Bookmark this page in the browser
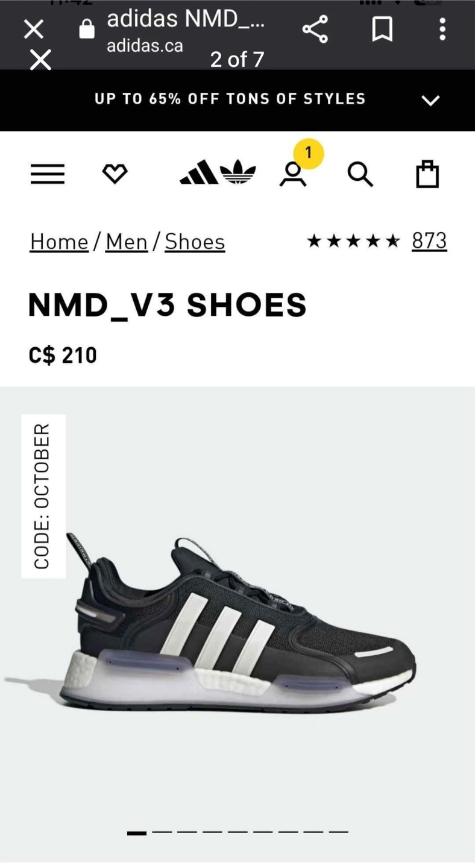Screen dimensions: 475x868 (382, 29)
